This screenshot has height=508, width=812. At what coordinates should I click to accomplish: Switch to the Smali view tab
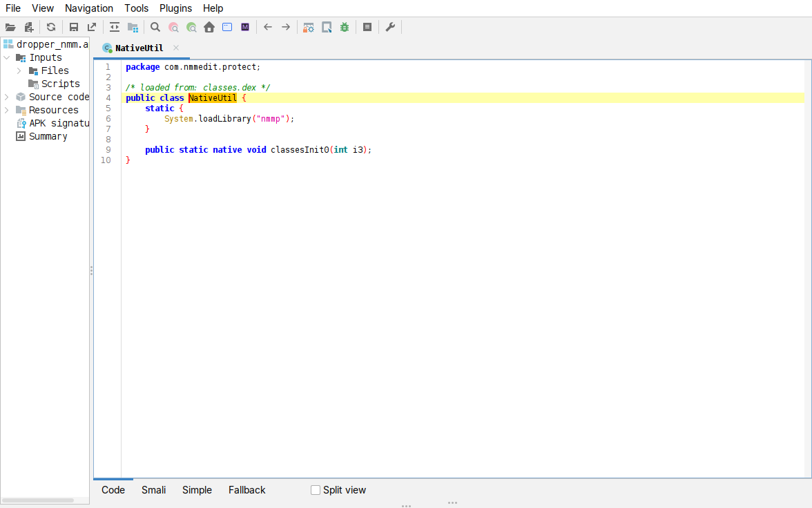pos(154,490)
